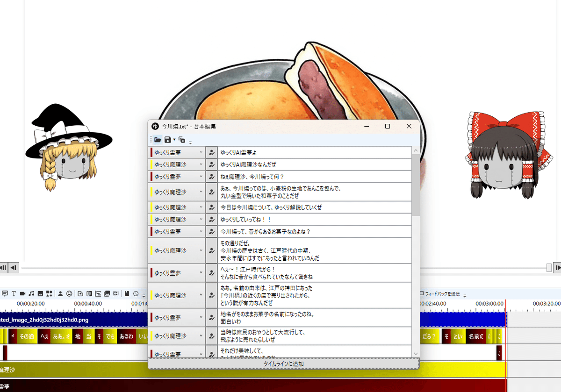Screen dimensions: 561x392
Task: Click the add-effect item icon with the sparkle
Action: 80,293
